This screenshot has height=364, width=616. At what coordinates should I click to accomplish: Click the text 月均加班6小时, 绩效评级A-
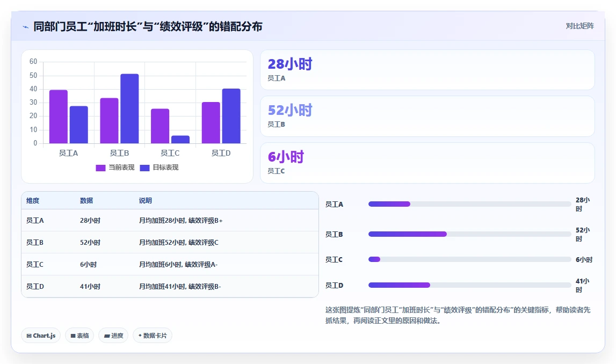click(x=178, y=265)
